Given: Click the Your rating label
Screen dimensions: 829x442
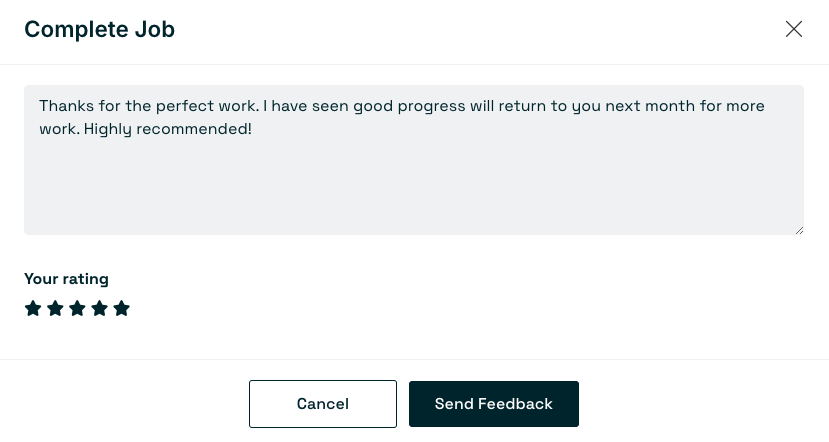Looking at the screenshot, I should [x=66, y=279].
